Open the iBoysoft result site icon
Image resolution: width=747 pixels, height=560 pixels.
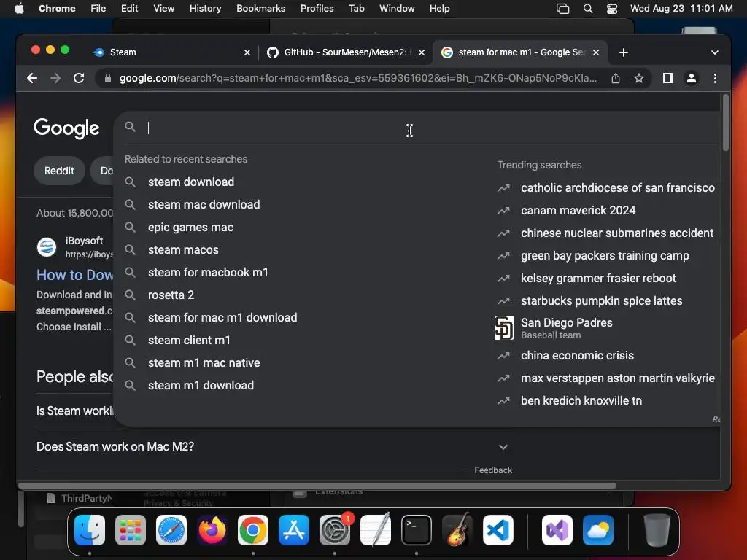pyautogui.click(x=47, y=247)
